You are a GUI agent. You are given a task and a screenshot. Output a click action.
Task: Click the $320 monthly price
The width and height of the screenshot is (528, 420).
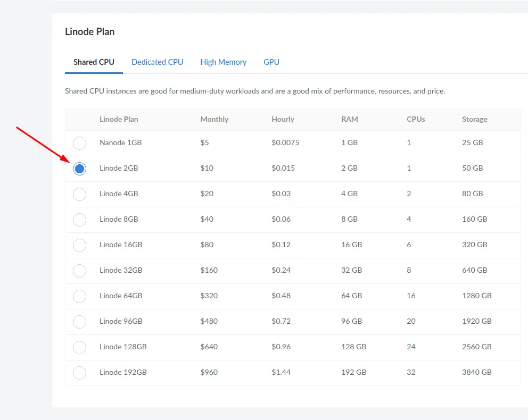[209, 296]
